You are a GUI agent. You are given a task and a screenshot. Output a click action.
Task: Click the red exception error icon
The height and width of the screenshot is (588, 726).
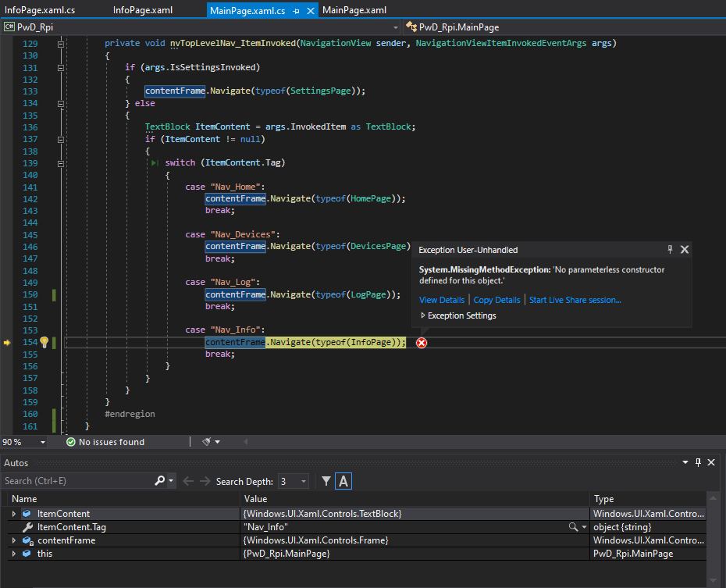(x=422, y=343)
